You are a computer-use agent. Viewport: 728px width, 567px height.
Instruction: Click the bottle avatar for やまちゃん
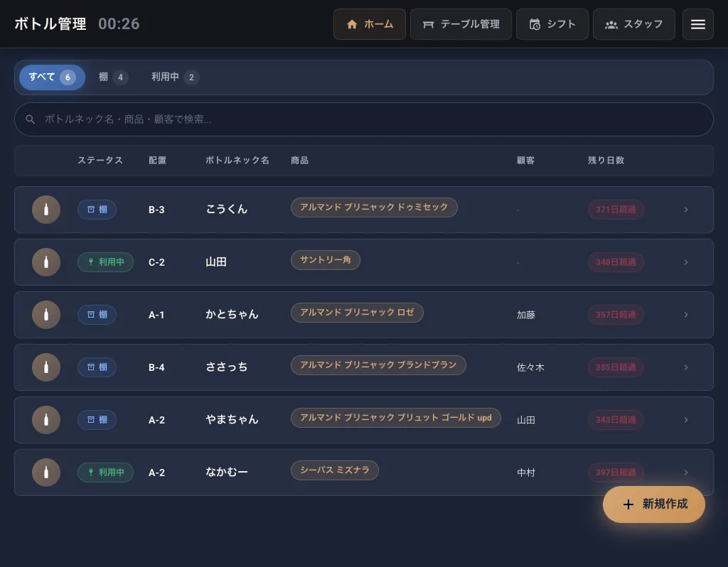tap(46, 420)
